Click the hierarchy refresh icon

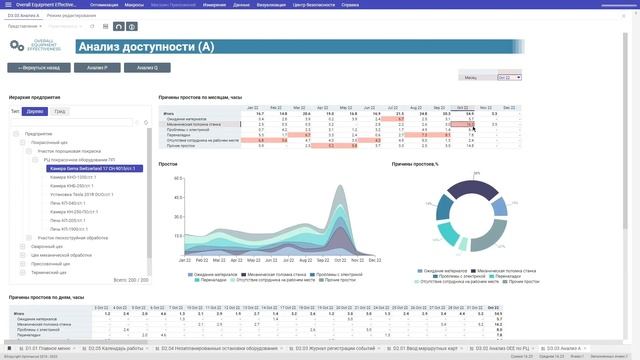146,122
